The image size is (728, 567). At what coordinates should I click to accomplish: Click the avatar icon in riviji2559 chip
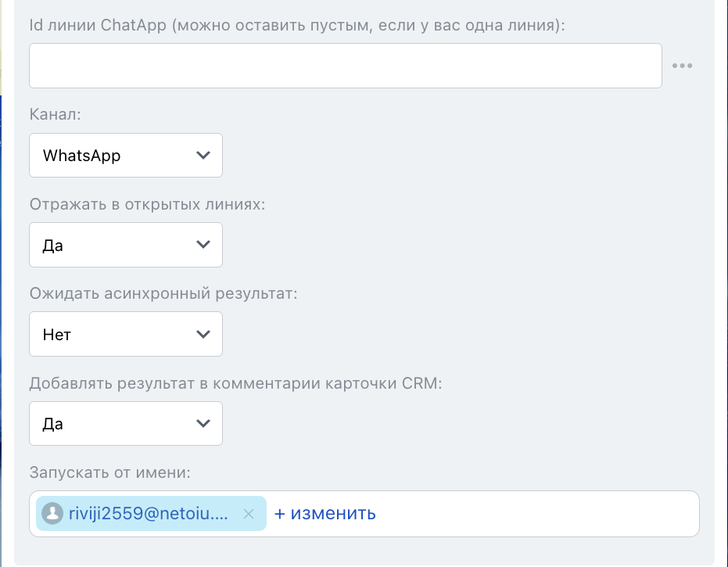(x=52, y=514)
